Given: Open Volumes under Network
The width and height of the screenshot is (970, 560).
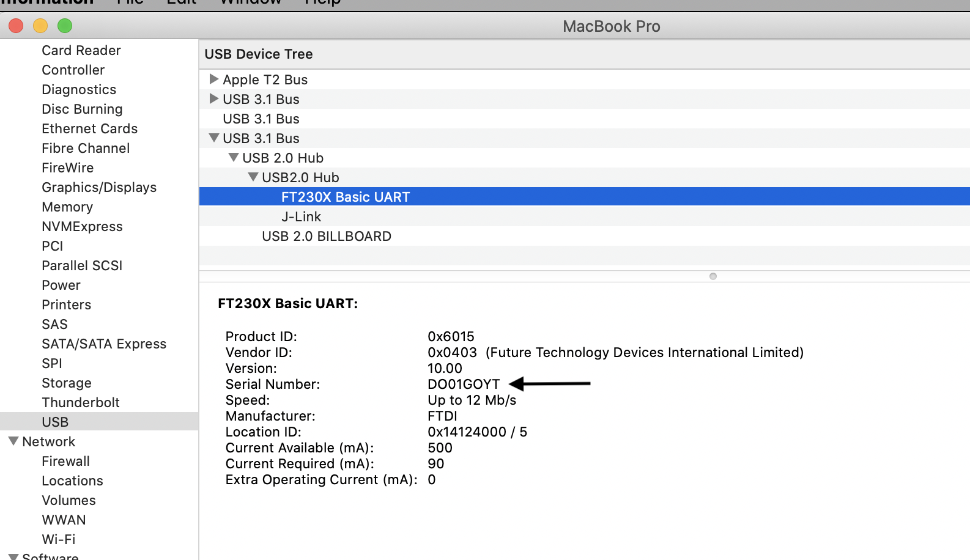Looking at the screenshot, I should [69, 500].
